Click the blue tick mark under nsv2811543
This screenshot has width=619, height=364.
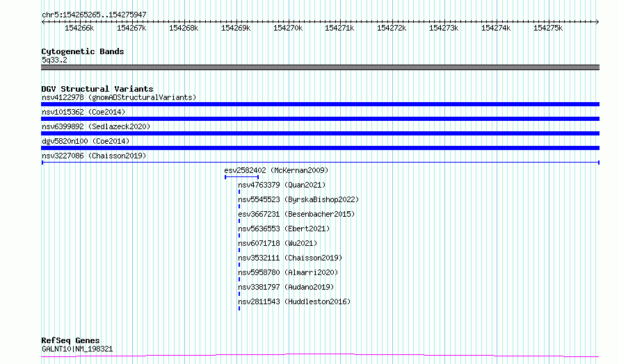click(x=239, y=308)
